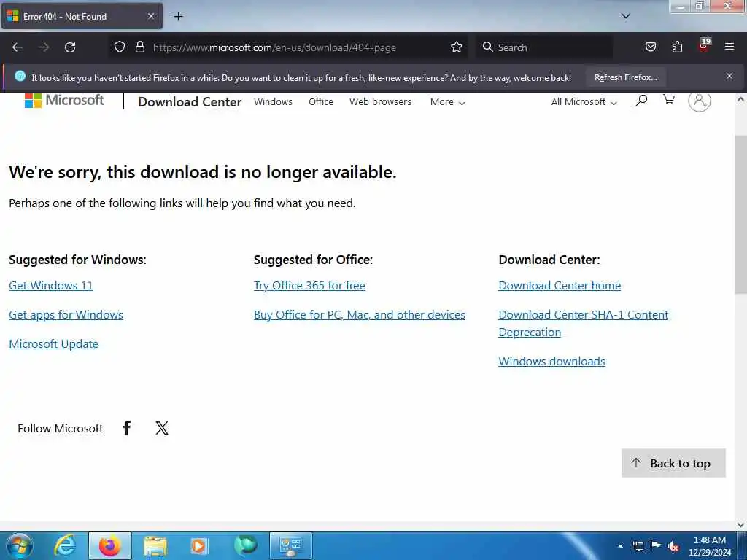Open the muted volume tray icon
747x560 pixels.
673,546
